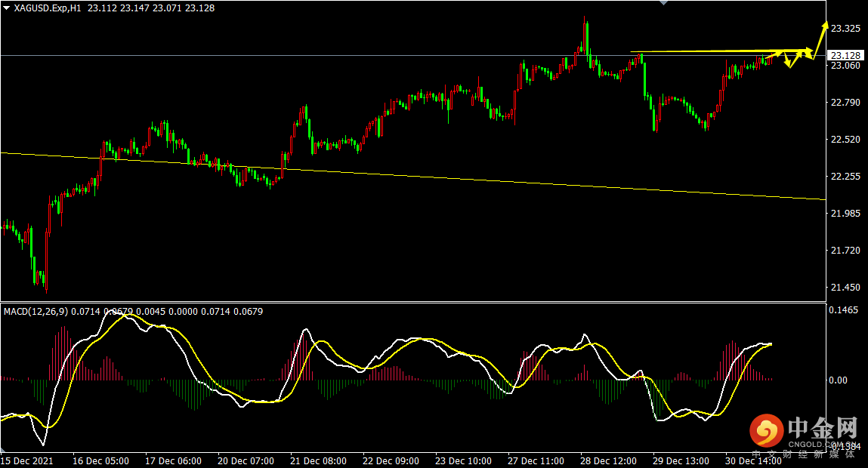The image size is (868, 468).
Task: Click the yellow downward arrow near resistance
Action: tap(787, 59)
